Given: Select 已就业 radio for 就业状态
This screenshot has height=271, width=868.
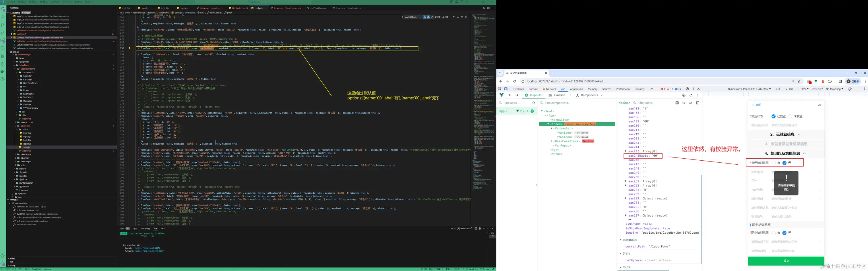Looking at the screenshot, I should (x=773, y=116).
